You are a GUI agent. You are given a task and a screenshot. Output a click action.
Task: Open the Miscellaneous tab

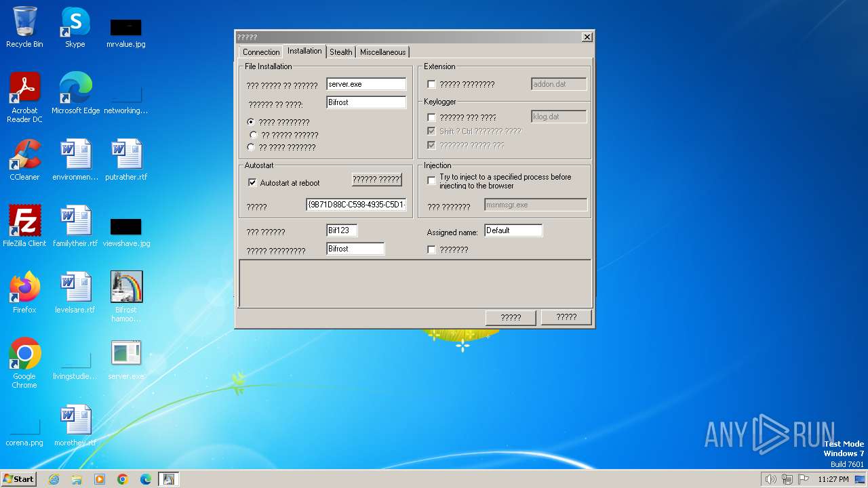pyautogui.click(x=383, y=52)
